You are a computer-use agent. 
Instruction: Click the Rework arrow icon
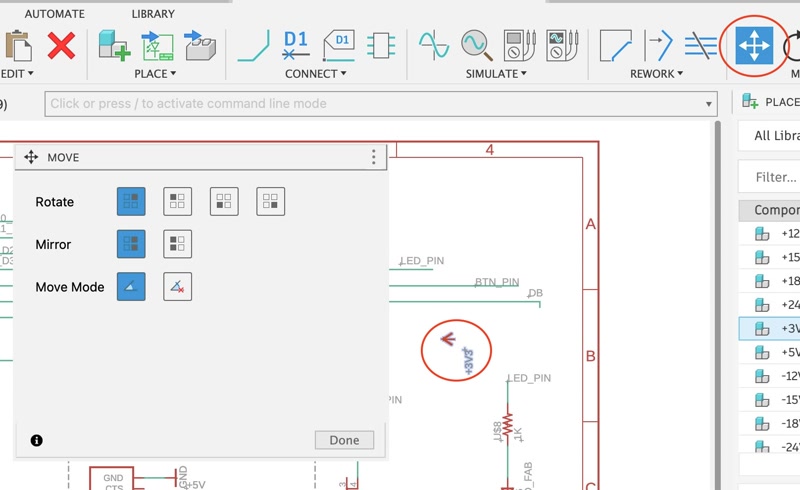point(658,45)
